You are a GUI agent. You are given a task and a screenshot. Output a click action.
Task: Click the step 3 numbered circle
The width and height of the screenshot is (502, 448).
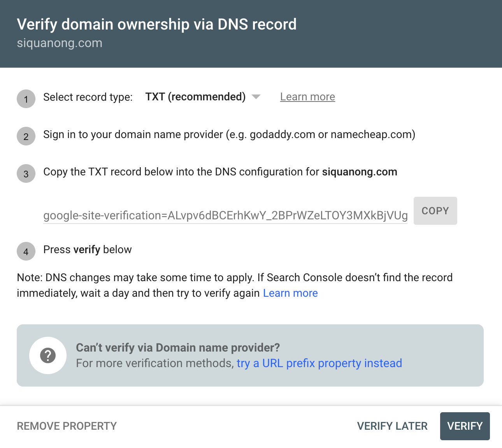tap(26, 173)
